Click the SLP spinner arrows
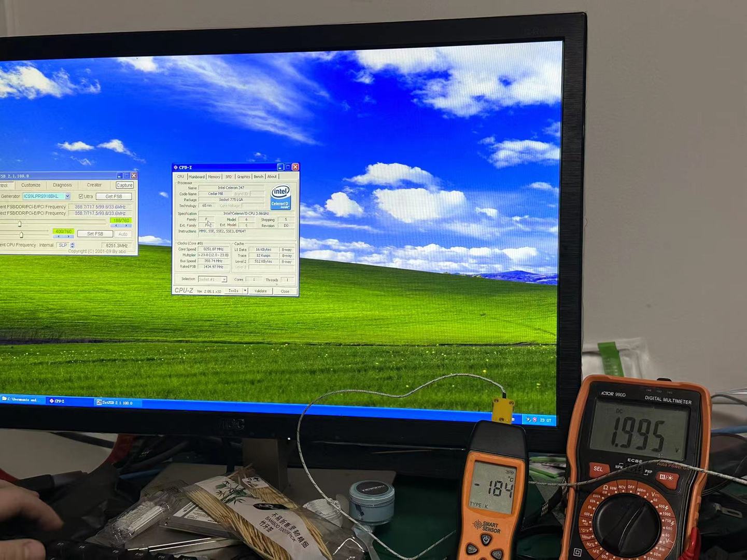Screen dimensions: 747x560 tap(72, 245)
